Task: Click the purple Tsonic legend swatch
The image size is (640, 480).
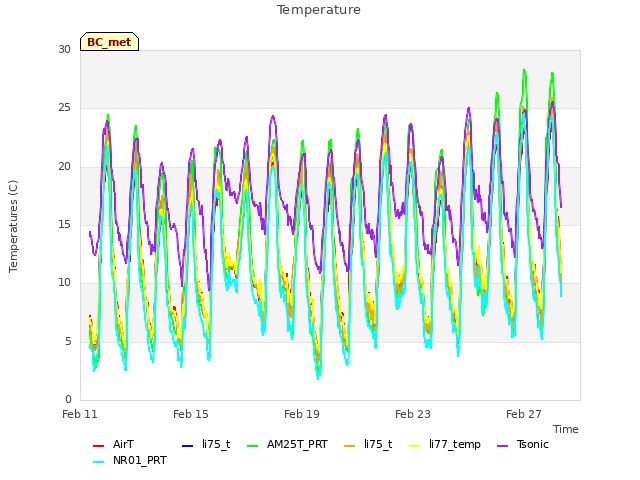Action: (503, 445)
